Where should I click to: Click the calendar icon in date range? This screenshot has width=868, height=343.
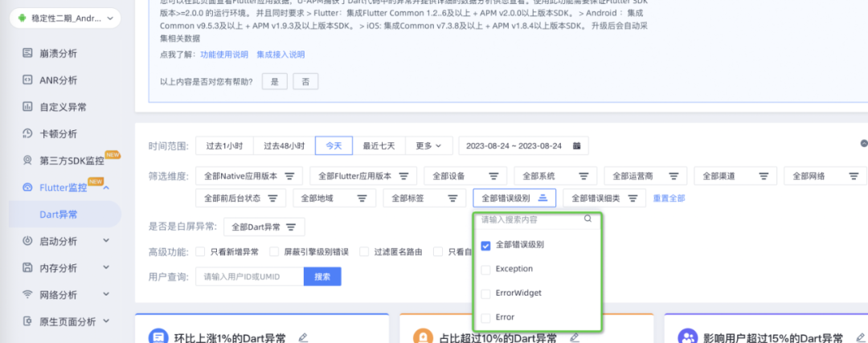coord(576,146)
